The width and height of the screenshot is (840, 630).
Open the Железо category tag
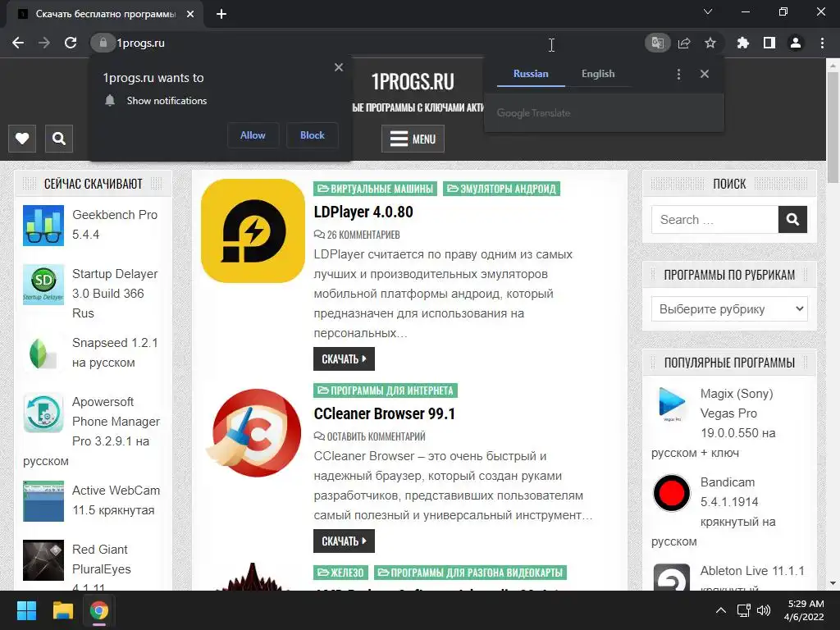(x=340, y=573)
